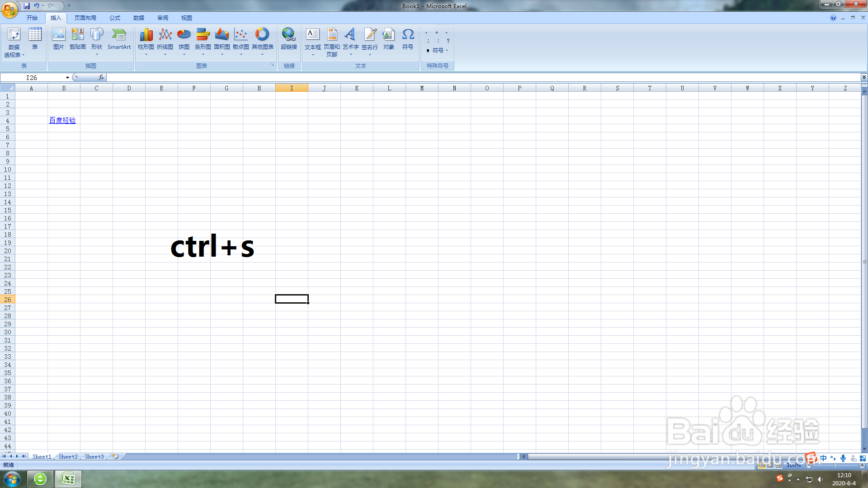
Task: Enable Page Break Preview view
Action: click(778, 465)
